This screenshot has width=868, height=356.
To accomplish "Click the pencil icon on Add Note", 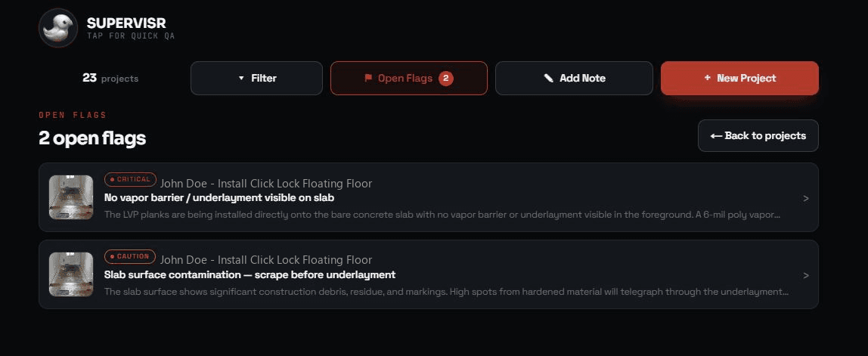I will point(549,78).
